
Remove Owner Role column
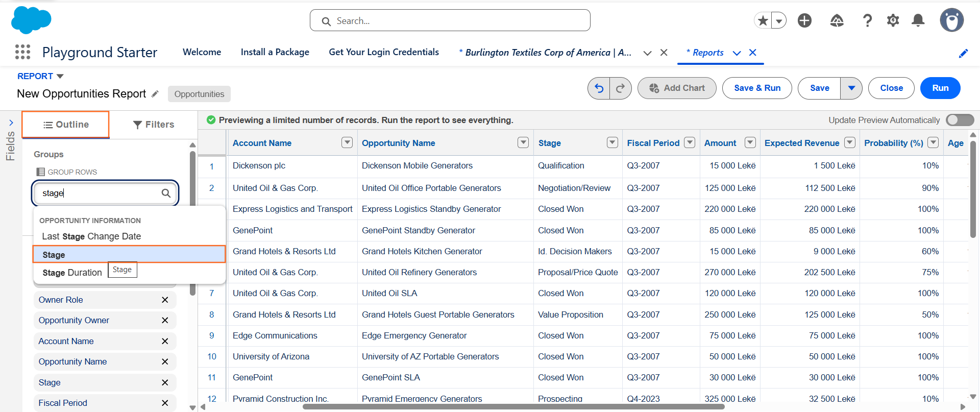165,300
